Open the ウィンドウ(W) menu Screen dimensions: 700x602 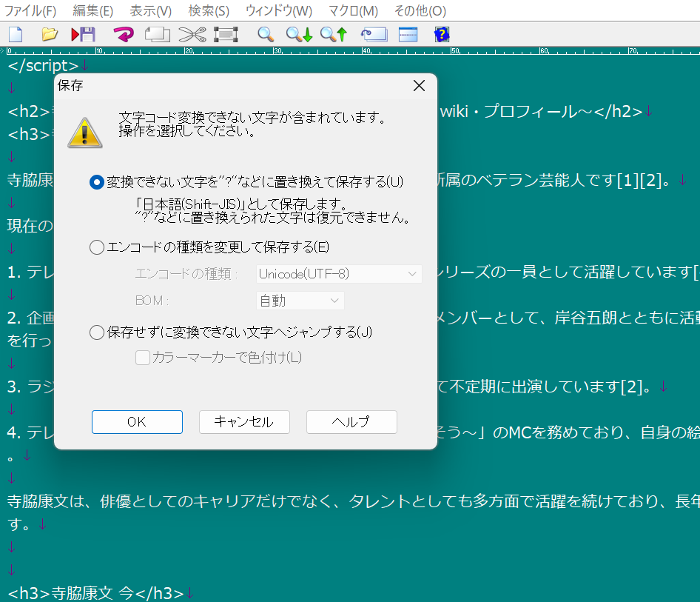(278, 10)
